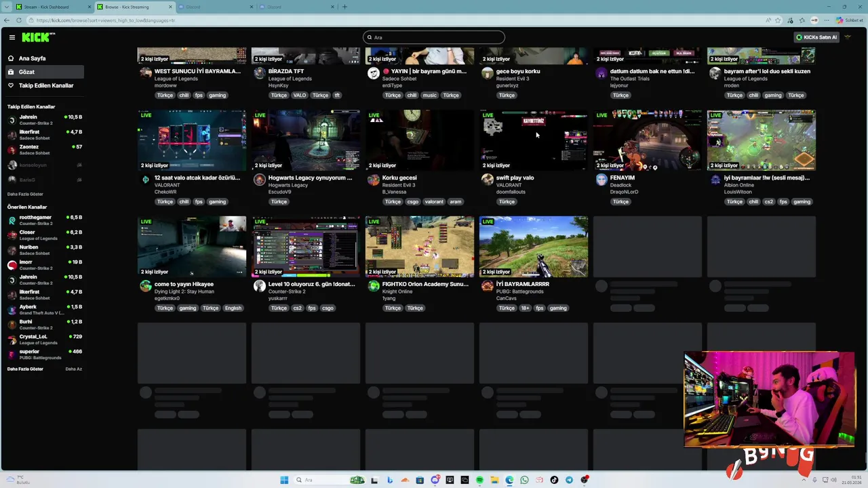The width and height of the screenshot is (868, 488).
Task: Click B_Vanessa channel avatar icon
Action: (373, 180)
